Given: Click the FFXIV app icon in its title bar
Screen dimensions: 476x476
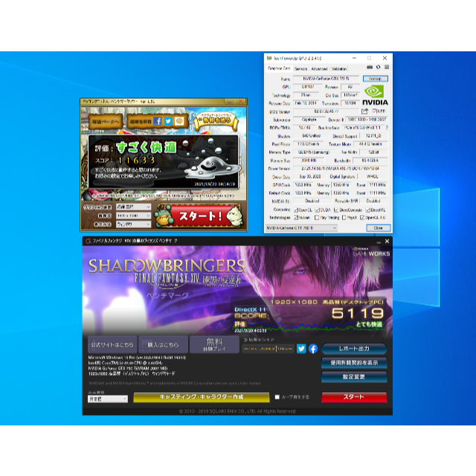Looking at the screenshot, I should point(88,241).
